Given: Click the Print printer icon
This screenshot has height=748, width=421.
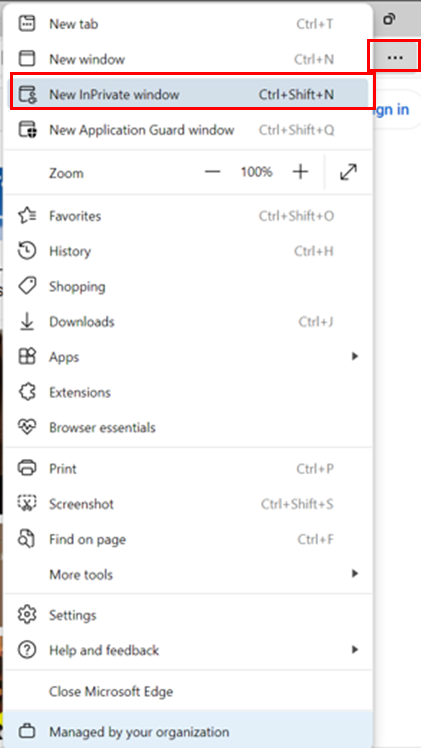Looking at the screenshot, I should (27, 468).
